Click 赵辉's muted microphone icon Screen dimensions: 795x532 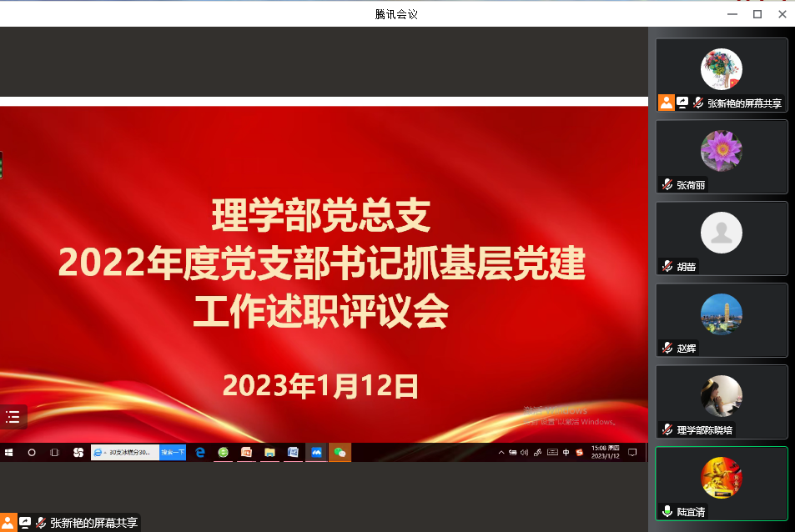point(667,348)
